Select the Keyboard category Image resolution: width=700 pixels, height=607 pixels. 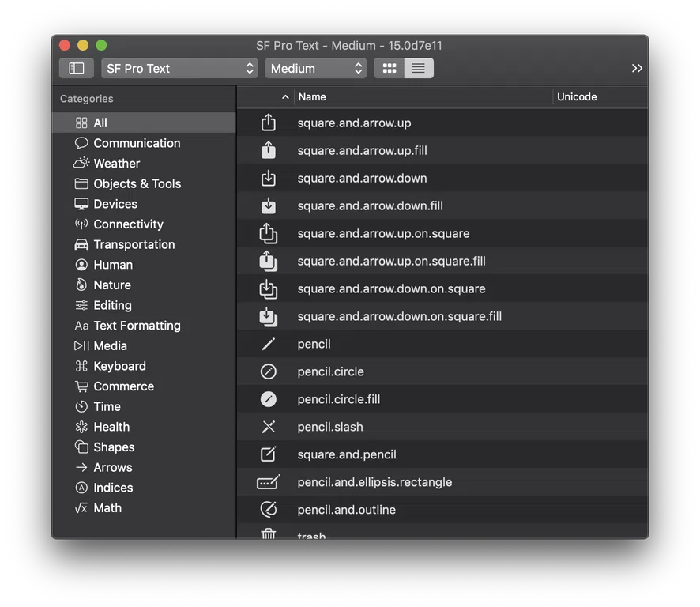point(145,366)
